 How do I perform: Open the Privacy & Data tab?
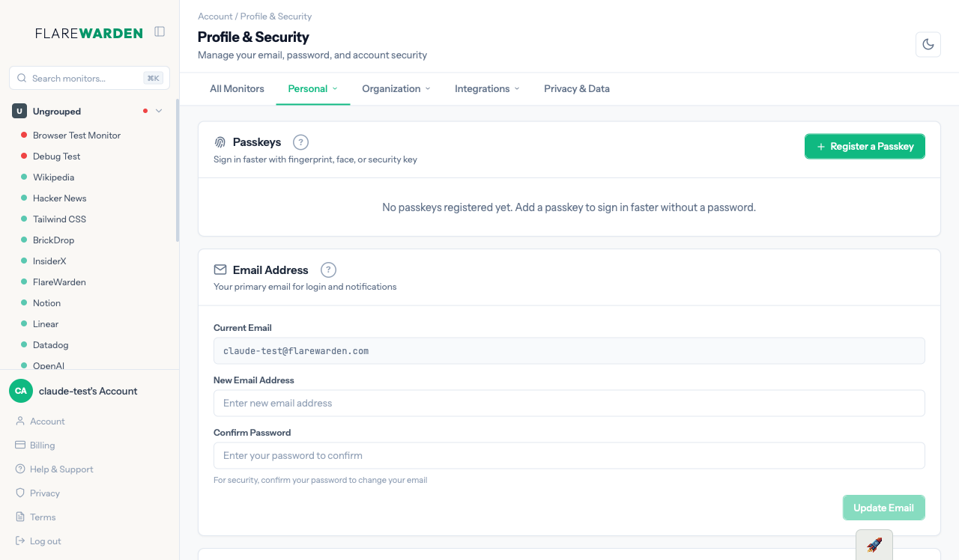point(576,88)
